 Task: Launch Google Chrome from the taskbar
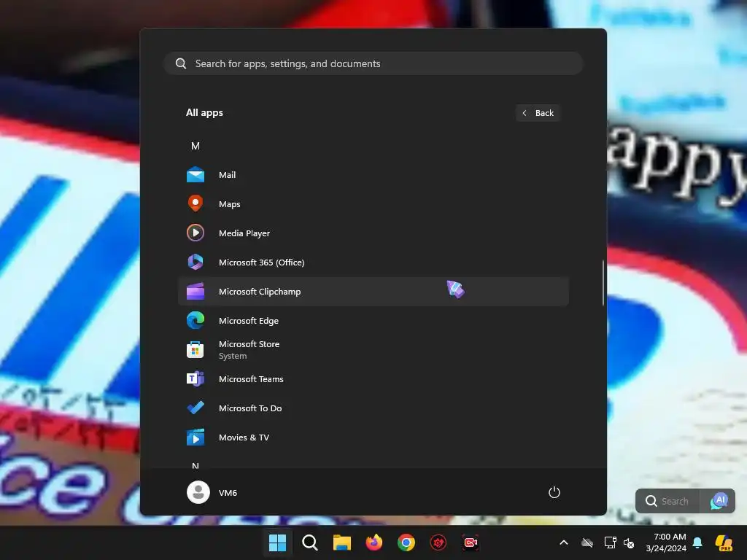(x=406, y=542)
